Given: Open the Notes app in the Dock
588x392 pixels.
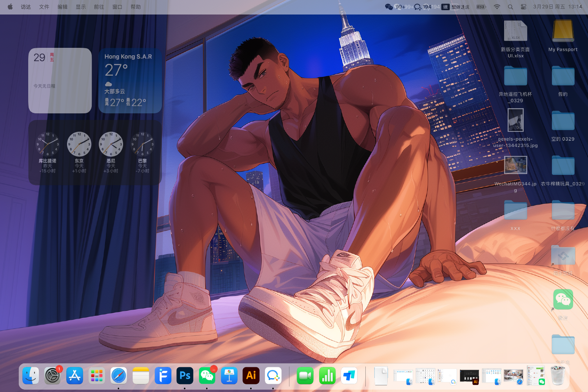Looking at the screenshot, I should [141, 376].
